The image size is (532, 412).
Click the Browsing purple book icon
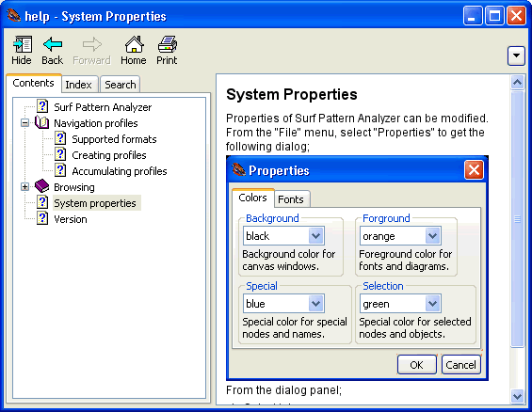(x=42, y=186)
